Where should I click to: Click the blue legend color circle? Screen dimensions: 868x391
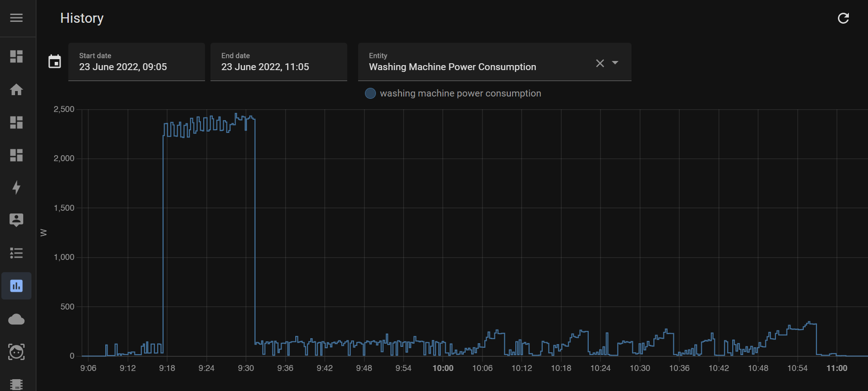(x=370, y=93)
